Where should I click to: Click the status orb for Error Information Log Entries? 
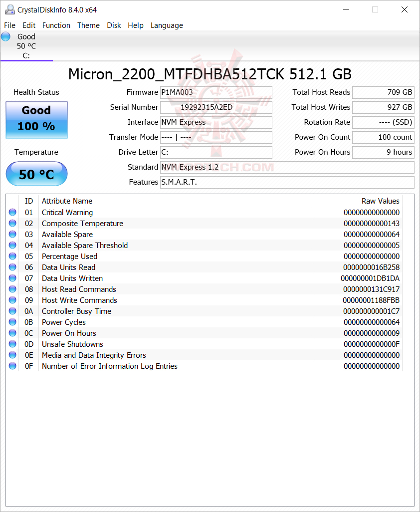click(x=12, y=366)
